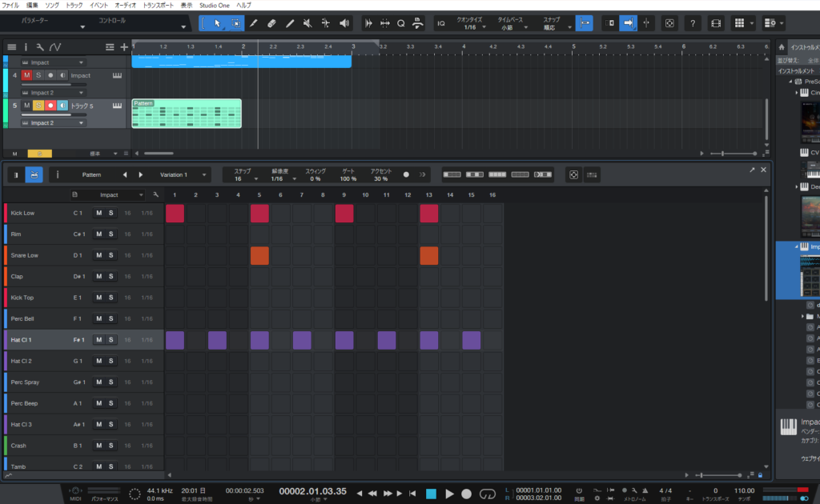
Task: Toggle loop playback in the transport
Action: point(489,494)
